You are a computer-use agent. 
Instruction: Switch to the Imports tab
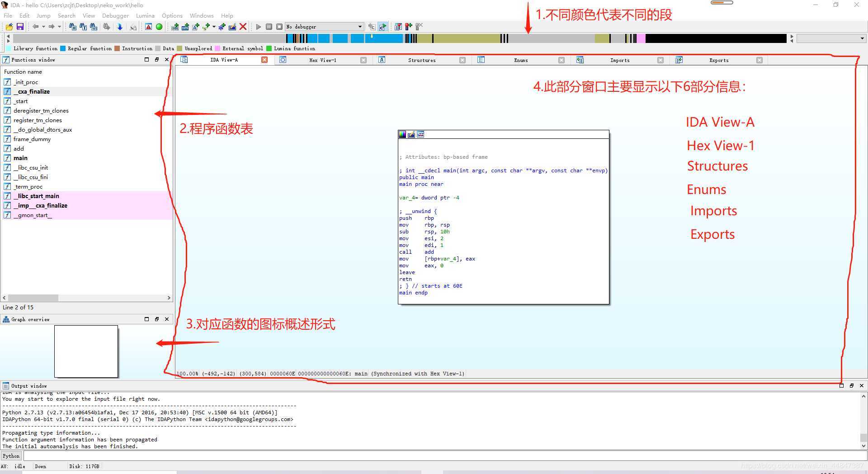(620, 60)
